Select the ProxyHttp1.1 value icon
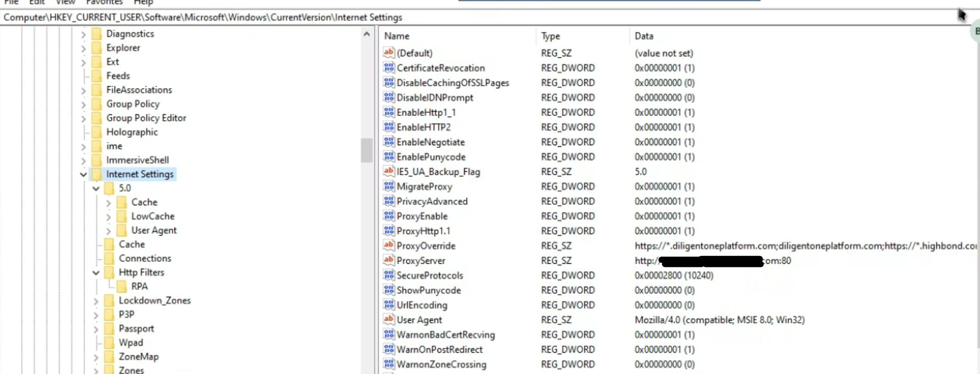This screenshot has height=374, width=980. point(389,230)
